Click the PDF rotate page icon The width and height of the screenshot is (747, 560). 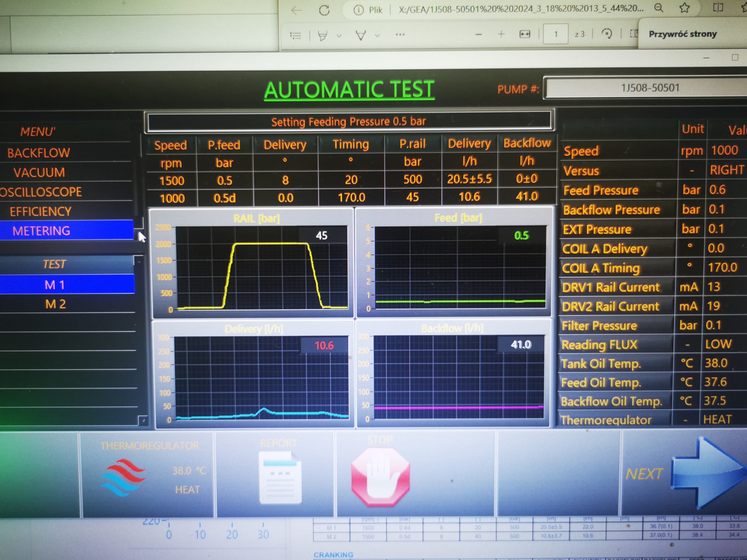[x=607, y=34]
